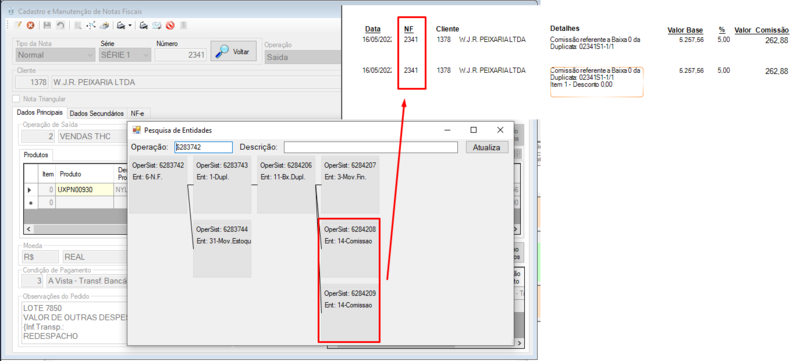Screen dimensions: 800x361
Task: Click the floppy disk save icon
Action: pyautogui.click(x=47, y=25)
